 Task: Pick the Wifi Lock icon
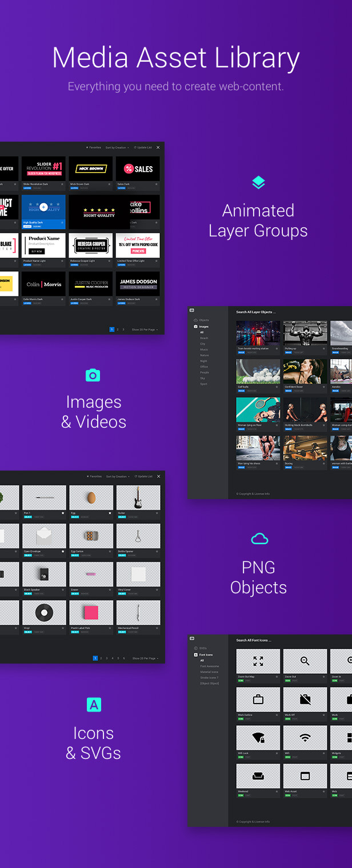coord(258,738)
